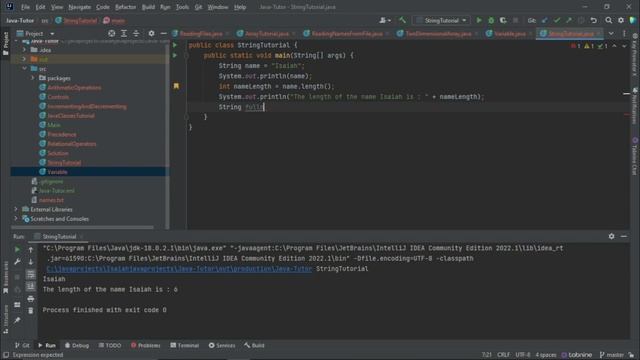Toggle soft-wrap in Run console
This screenshot has width=640, height=360.
(x=31, y=274)
